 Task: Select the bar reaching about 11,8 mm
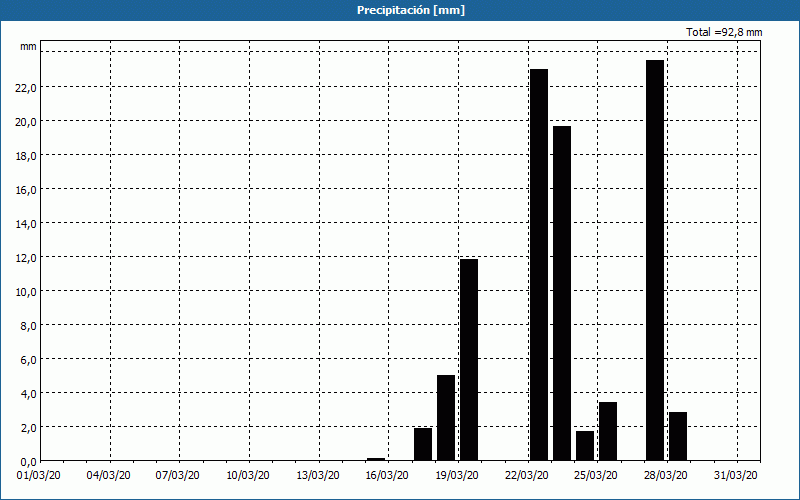point(469,360)
